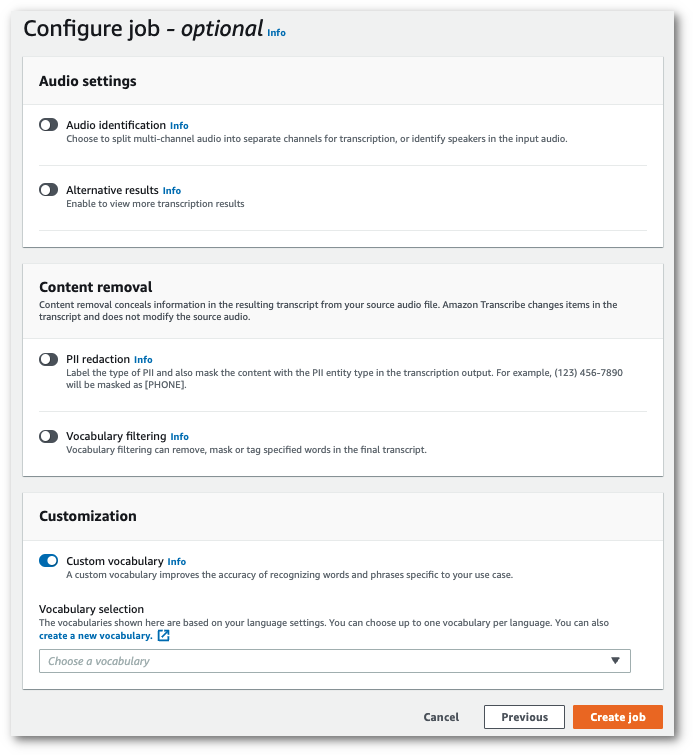693x755 pixels.
Task: Open Info link next to Configure job heading
Action: tap(276, 33)
